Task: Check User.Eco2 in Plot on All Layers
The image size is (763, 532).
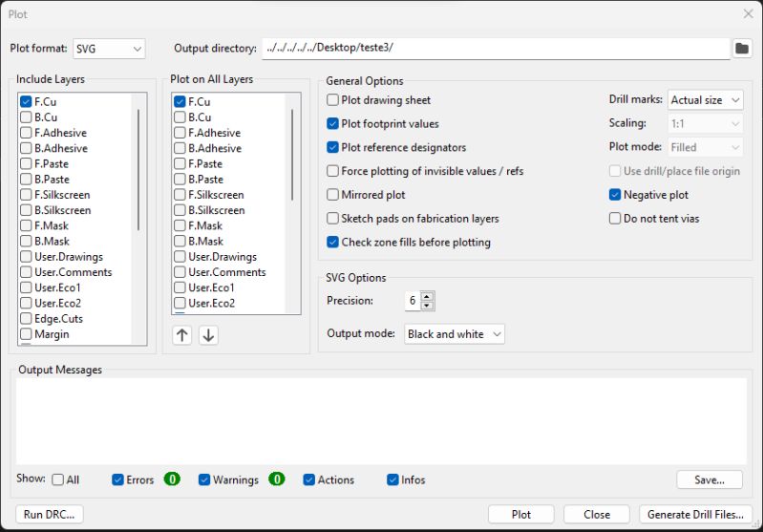Action: pyautogui.click(x=180, y=303)
